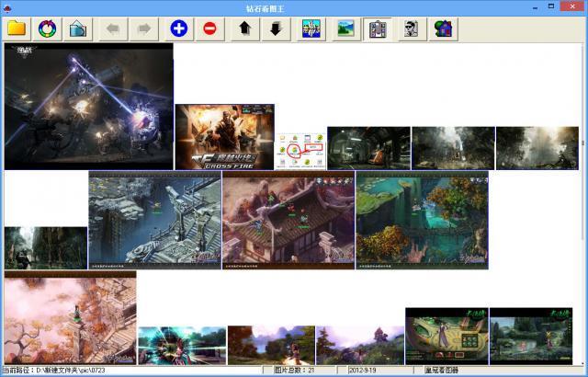Click the portrait face toolbar icon
This screenshot has height=377, width=588.
(411, 29)
